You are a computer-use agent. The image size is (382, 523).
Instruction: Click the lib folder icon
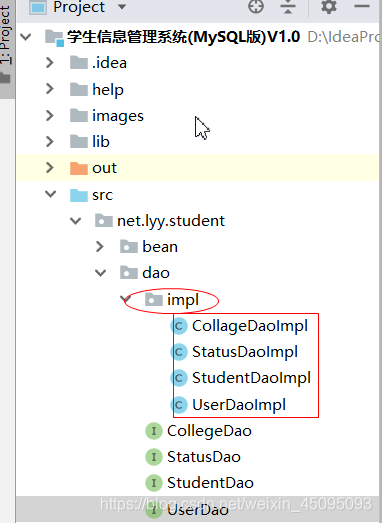pos(79,141)
